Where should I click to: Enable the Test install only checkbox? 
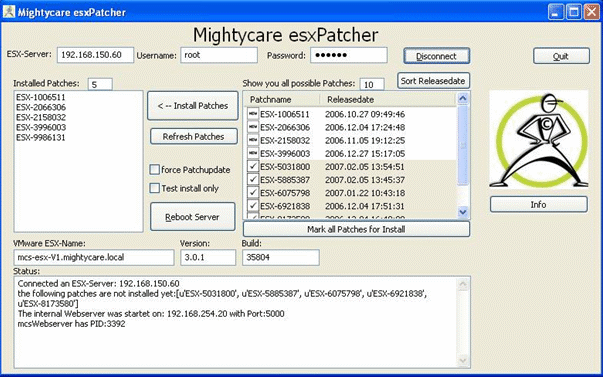[154, 188]
